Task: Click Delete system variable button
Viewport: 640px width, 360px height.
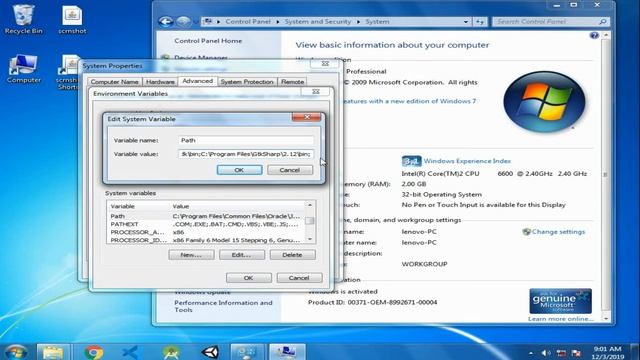Action: 292,255
